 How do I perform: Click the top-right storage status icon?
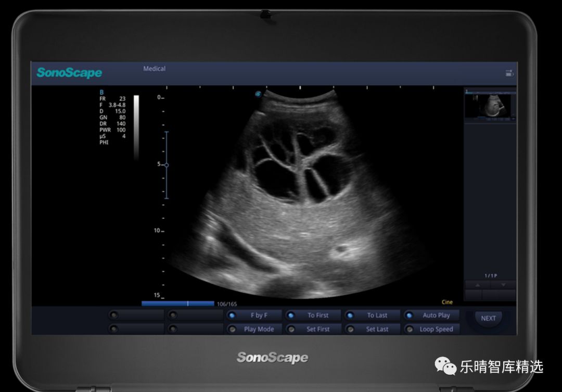pos(509,73)
